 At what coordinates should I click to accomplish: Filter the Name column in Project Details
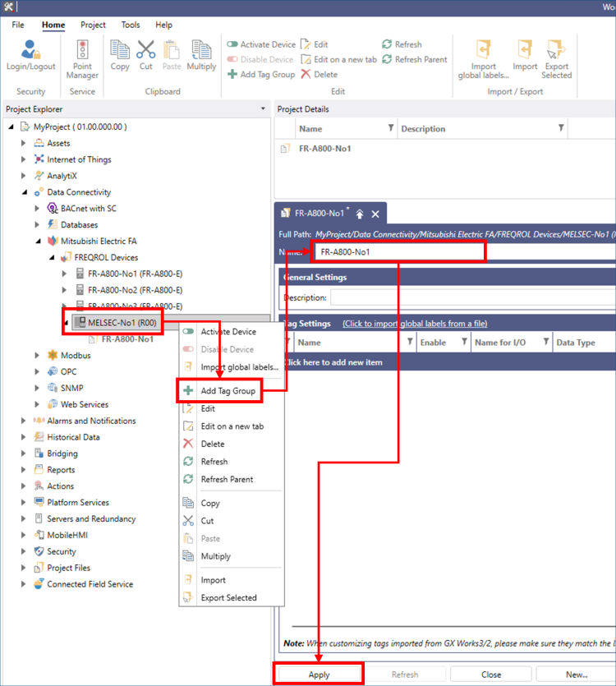click(391, 128)
